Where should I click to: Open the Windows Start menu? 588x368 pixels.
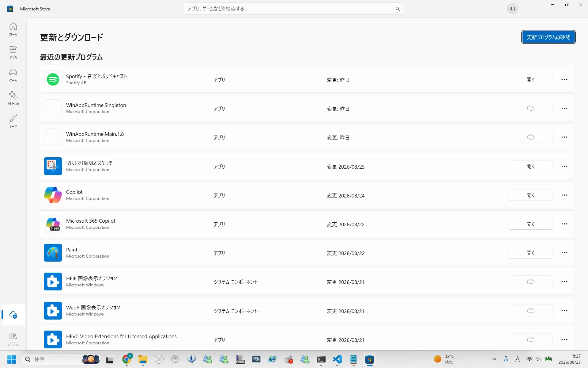[12, 359]
